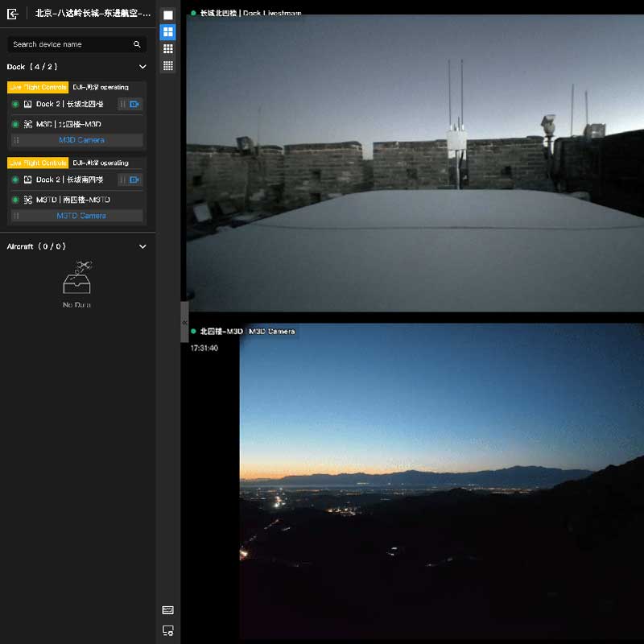
Task: Click drone icon beside 南四楼-M3TD
Action: point(27,200)
